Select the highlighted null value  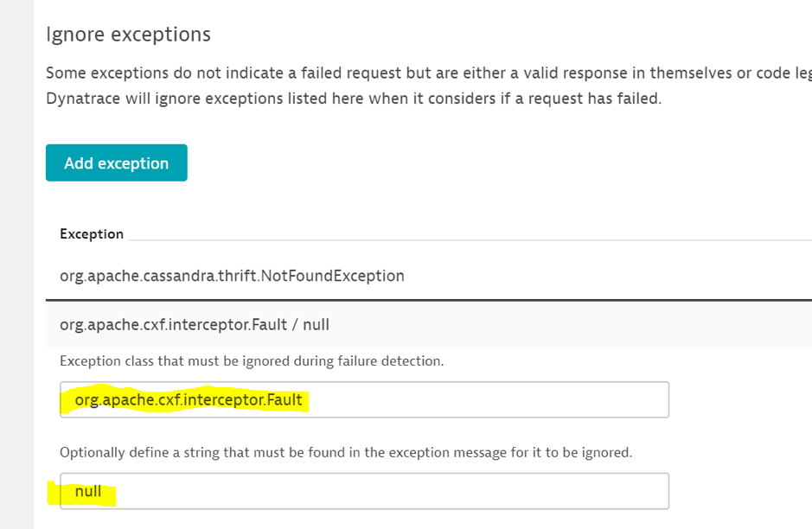[86, 490]
